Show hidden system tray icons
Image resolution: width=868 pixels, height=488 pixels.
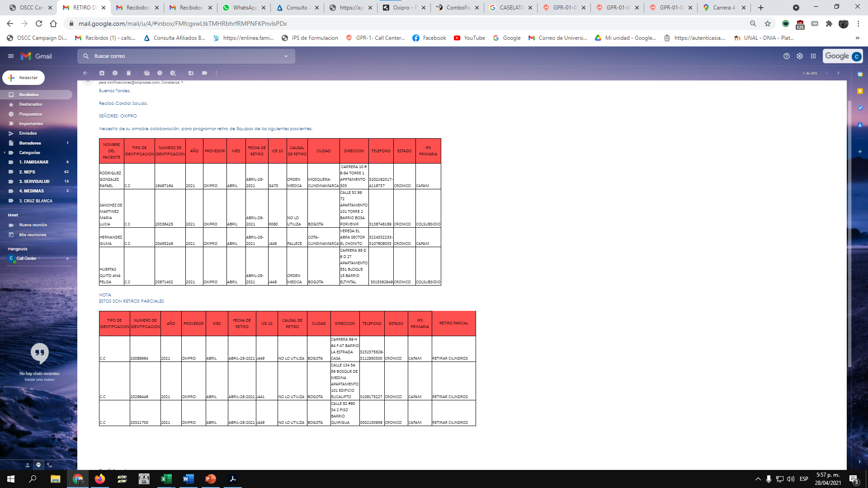click(x=758, y=479)
